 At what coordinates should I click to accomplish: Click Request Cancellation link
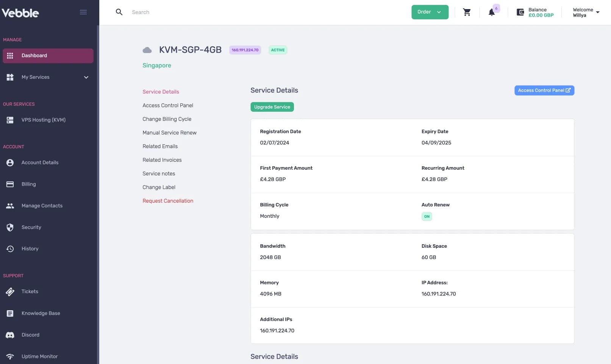tap(167, 201)
